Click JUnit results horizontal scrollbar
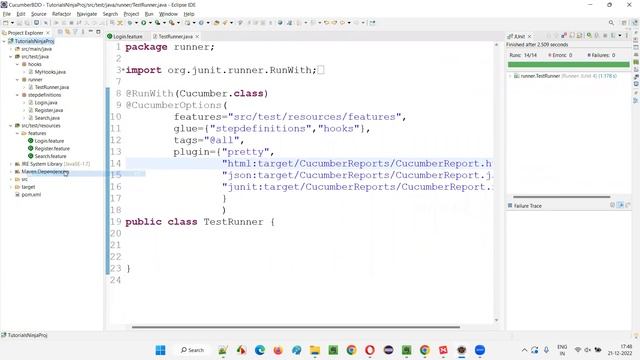This screenshot has height=360, width=640. [561, 197]
